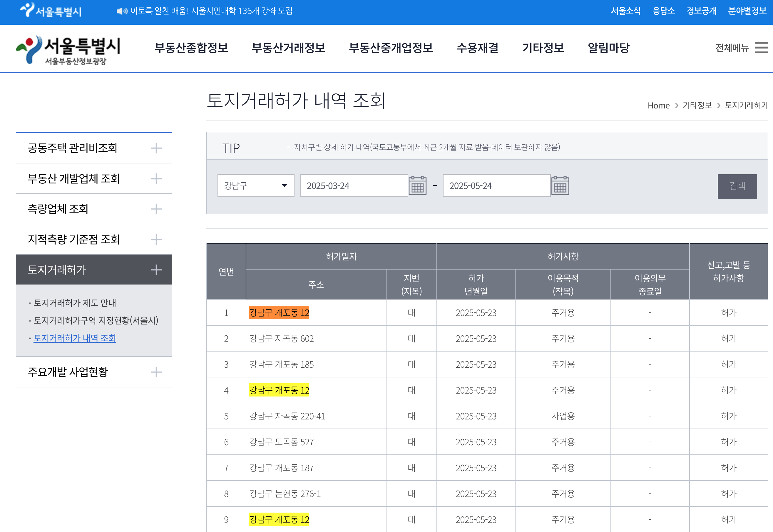
Task: Expand 측량업체 조회 plus icon
Action: pyautogui.click(x=156, y=209)
